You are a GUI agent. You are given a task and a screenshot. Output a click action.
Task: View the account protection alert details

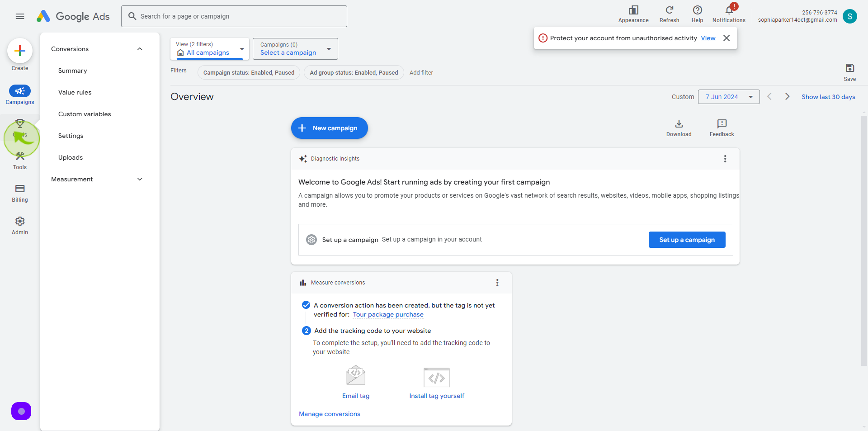pyautogui.click(x=708, y=38)
